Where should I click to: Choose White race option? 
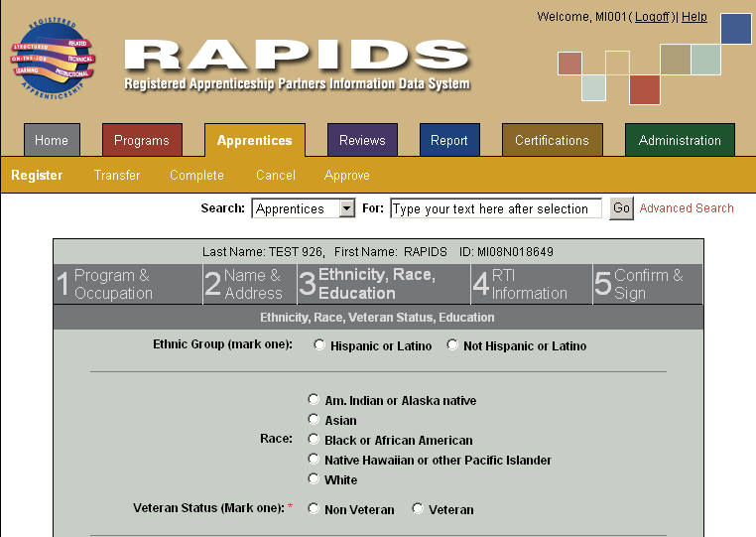pos(314,478)
